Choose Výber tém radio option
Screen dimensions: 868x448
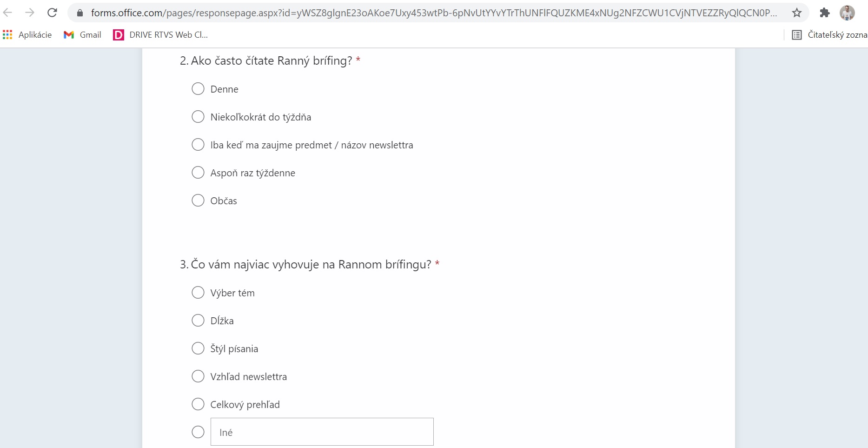point(198,293)
